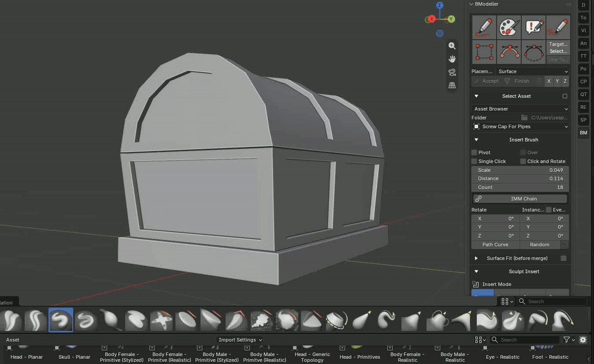The height and width of the screenshot is (364, 594).
Task: Open the asset filter funnel dropdown
Action: coord(569,340)
